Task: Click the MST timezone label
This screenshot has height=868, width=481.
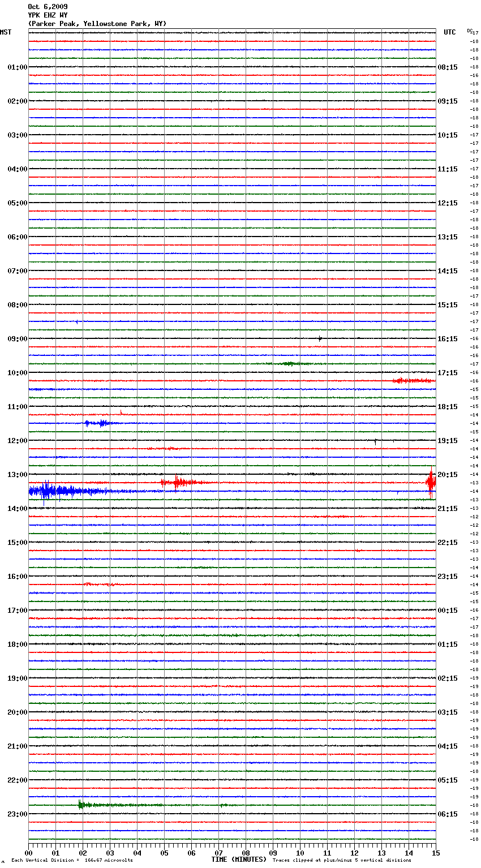Action: click(6, 32)
